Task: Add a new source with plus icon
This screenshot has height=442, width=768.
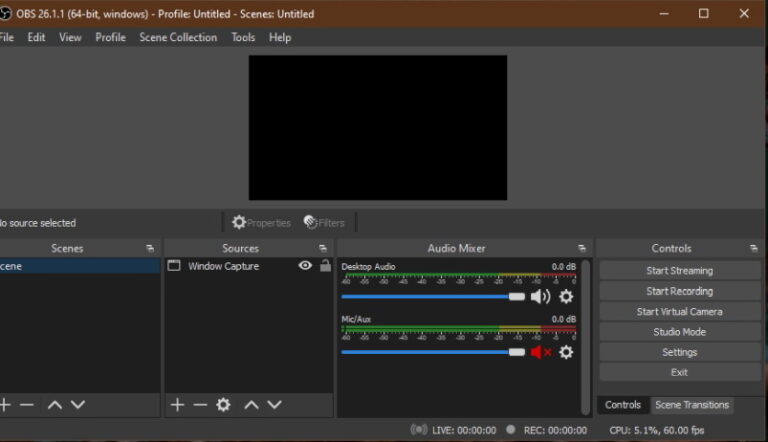Action: pyautogui.click(x=177, y=405)
